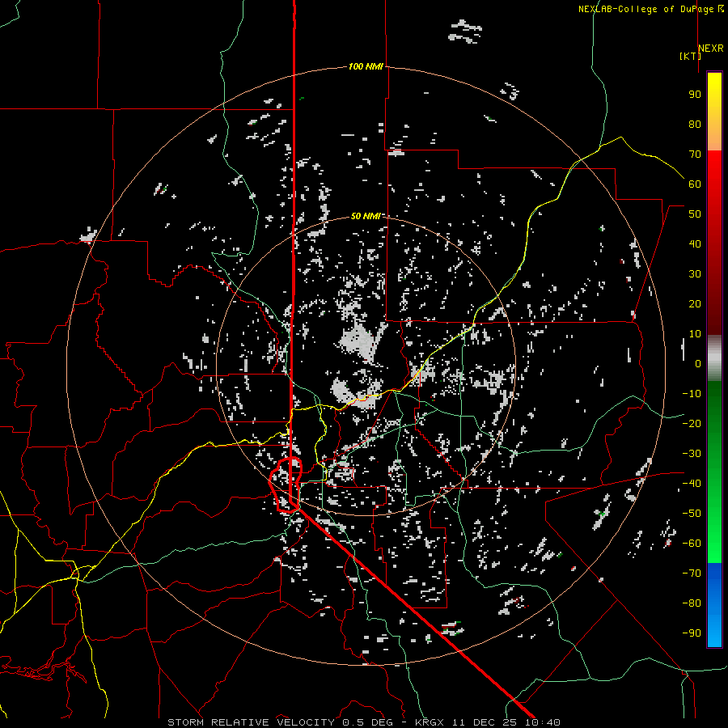Select the -20 value on the velocity scale
The image size is (728, 728).
tap(692, 423)
